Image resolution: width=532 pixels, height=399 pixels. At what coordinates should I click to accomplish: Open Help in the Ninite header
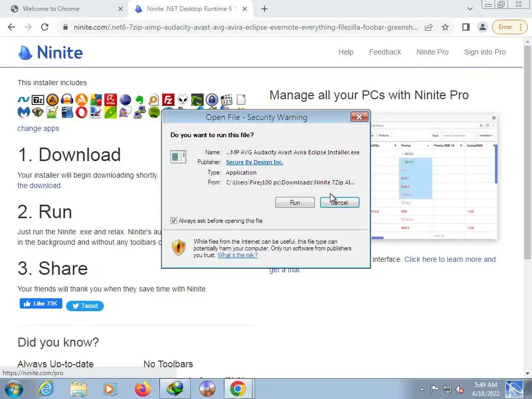pos(345,52)
